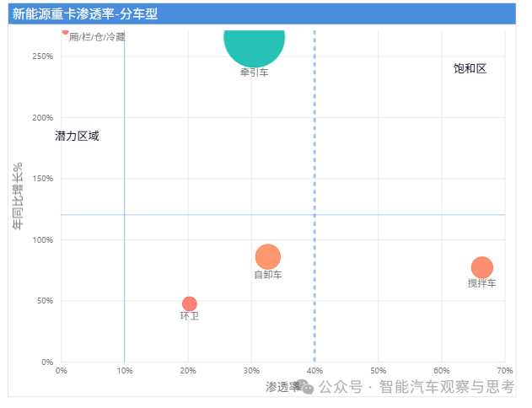Click the WeChat logo icon in the watermark
The width and height of the screenshot is (532, 408).
tap(308, 387)
